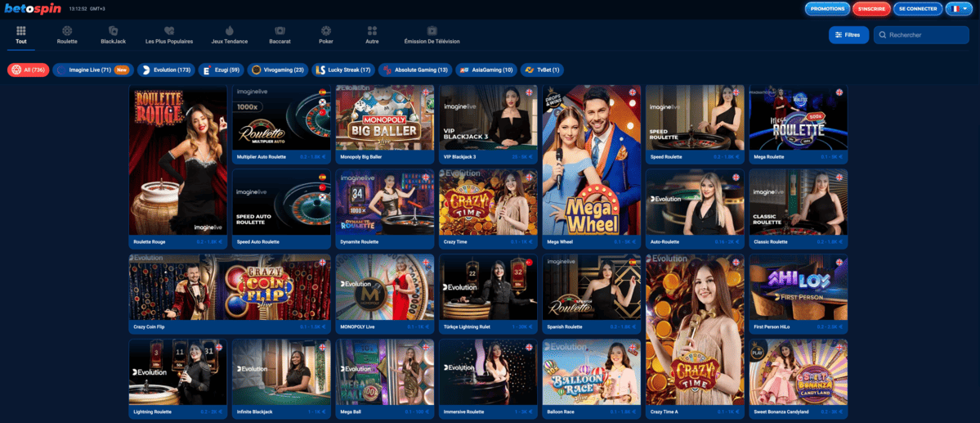Switch to the Tout tab
Viewport: 980px width, 423px height.
(x=21, y=34)
